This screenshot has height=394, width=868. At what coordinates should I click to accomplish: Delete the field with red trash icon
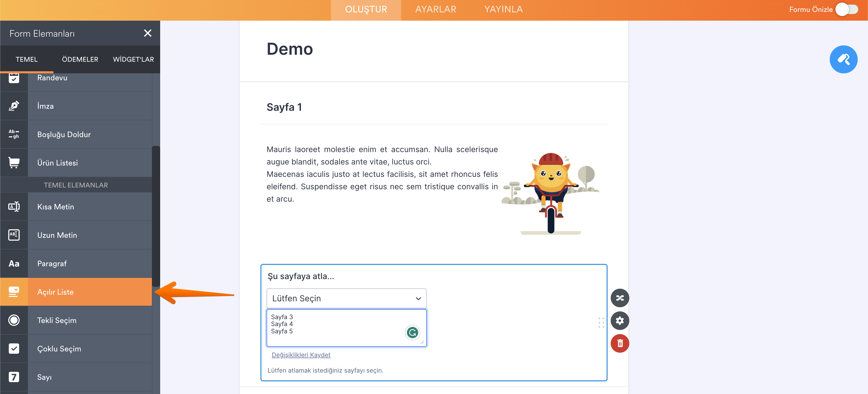620,343
